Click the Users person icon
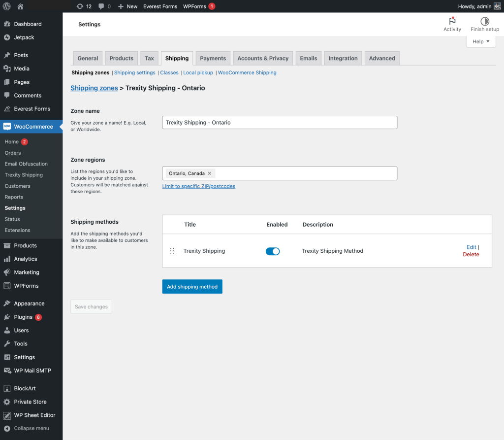The height and width of the screenshot is (440, 504). coord(7,330)
